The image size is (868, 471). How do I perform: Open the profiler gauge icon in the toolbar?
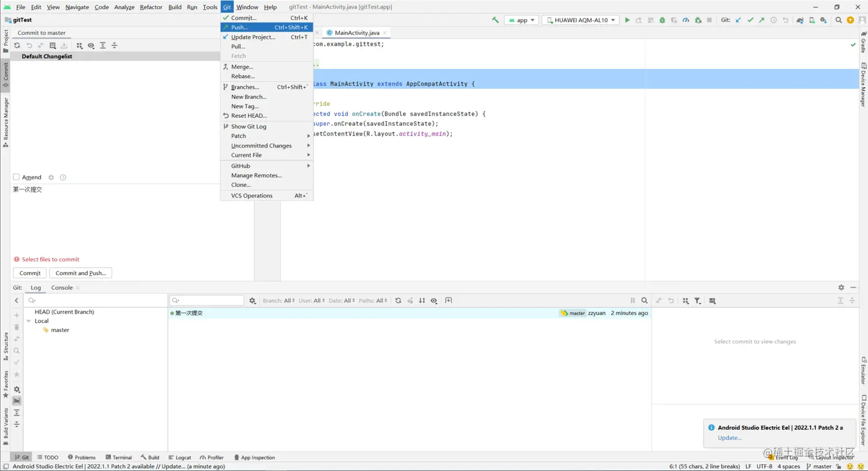point(685,20)
